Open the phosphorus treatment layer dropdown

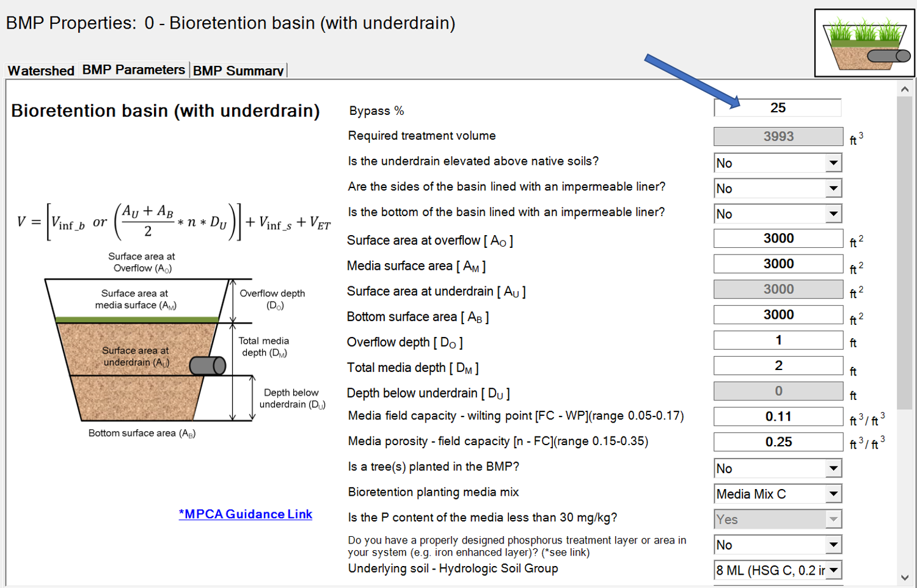click(833, 545)
